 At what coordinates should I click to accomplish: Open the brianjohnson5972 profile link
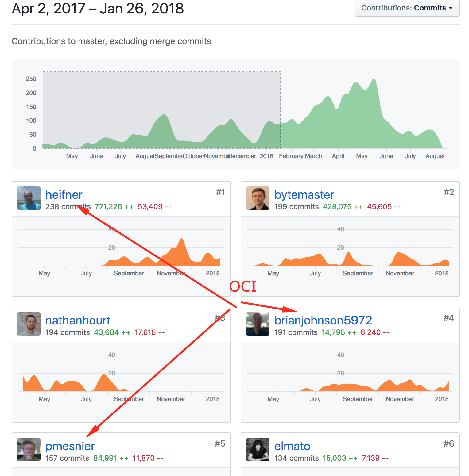(x=323, y=321)
